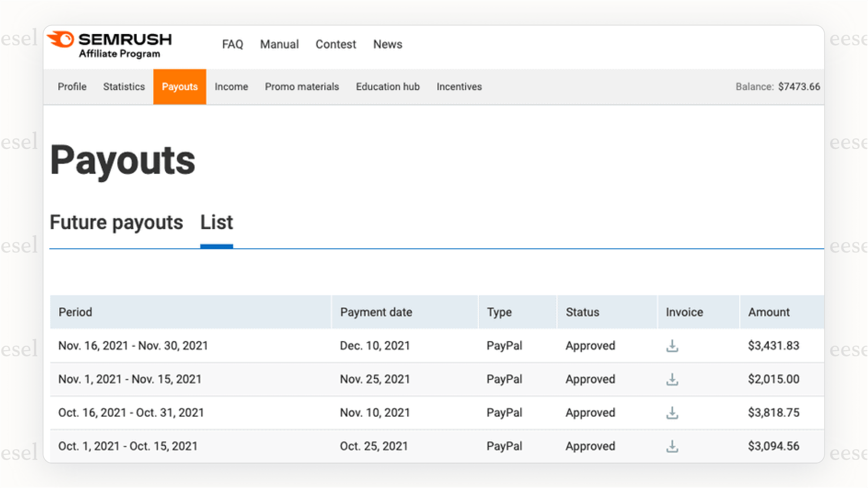The height and width of the screenshot is (488, 868).
Task: Go to the Contest page
Action: (x=336, y=44)
